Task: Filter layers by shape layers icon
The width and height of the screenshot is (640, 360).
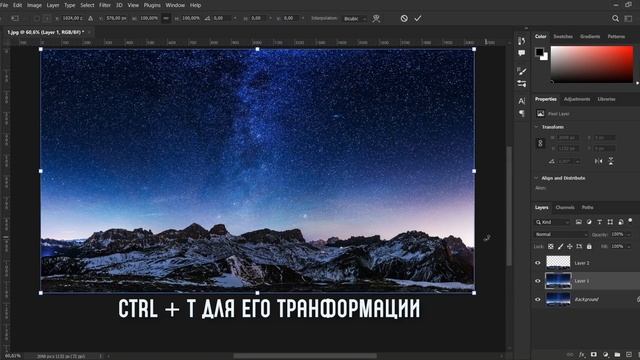Action: (x=610, y=222)
